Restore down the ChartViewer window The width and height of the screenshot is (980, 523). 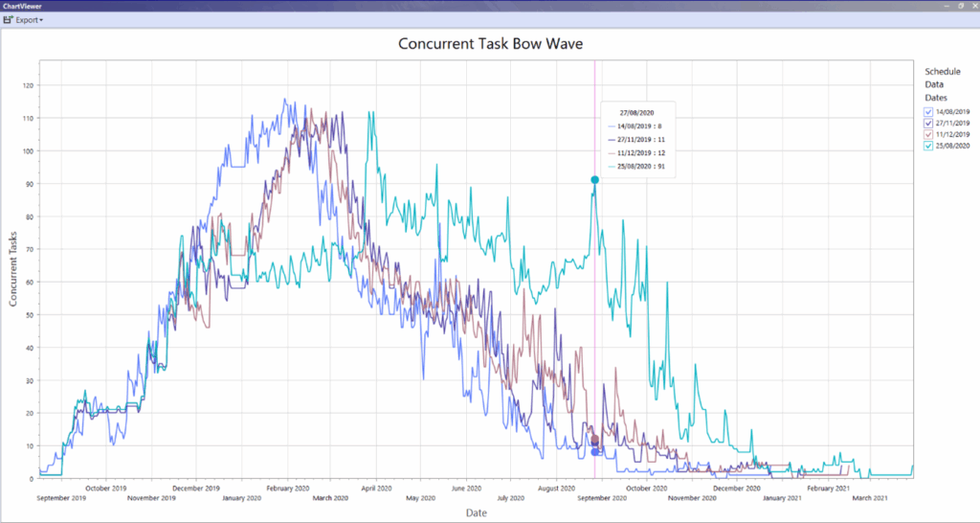pos(959,6)
